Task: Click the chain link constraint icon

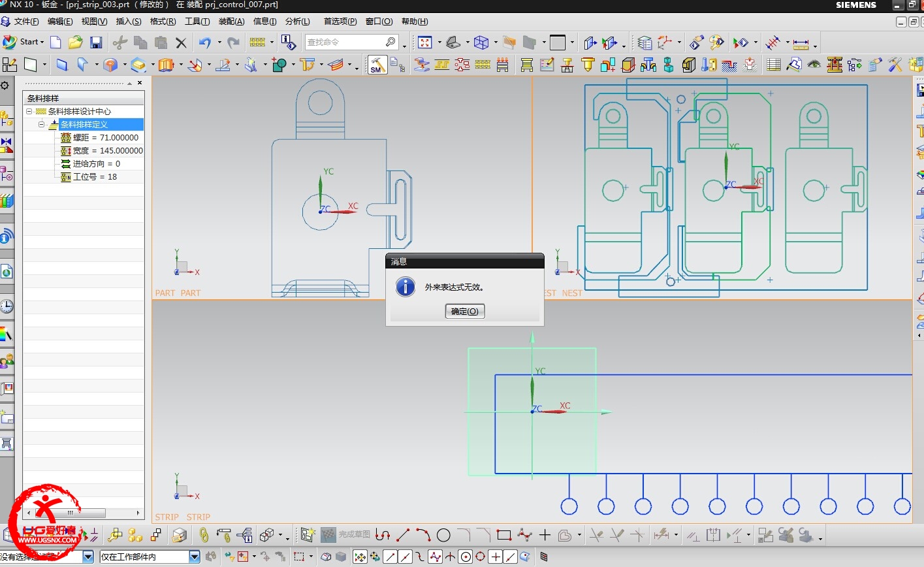Action: (203, 536)
